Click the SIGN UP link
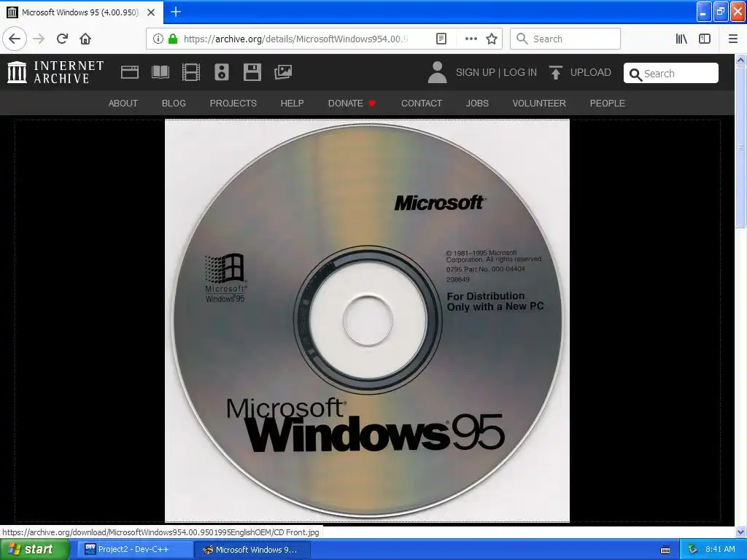The width and height of the screenshot is (747, 560). pos(476,72)
